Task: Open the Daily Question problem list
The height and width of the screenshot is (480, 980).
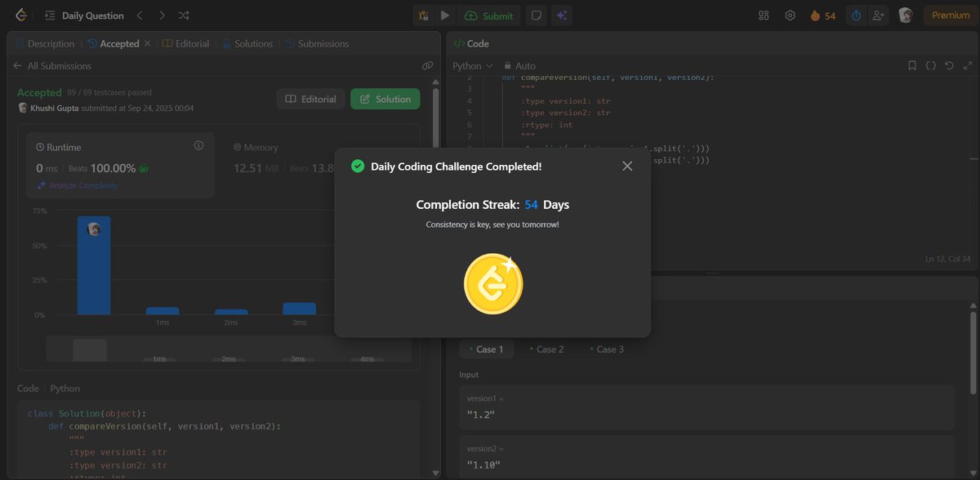Action: [85, 16]
